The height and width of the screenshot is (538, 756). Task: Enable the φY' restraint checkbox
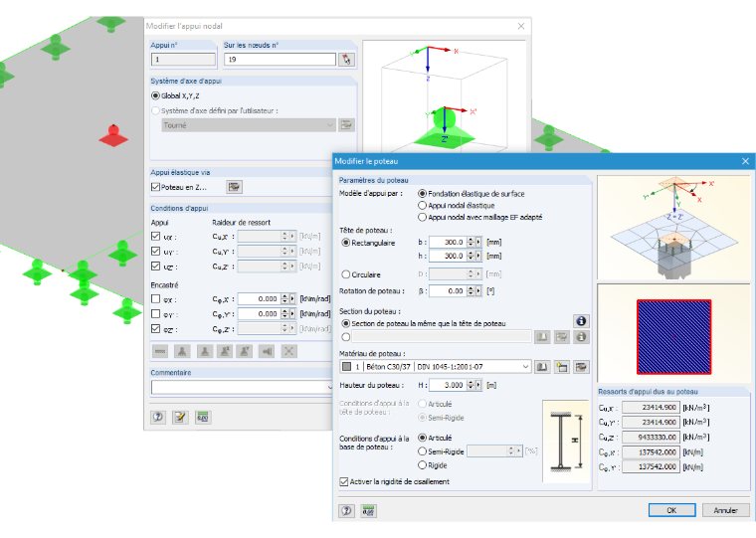pyautogui.click(x=155, y=314)
